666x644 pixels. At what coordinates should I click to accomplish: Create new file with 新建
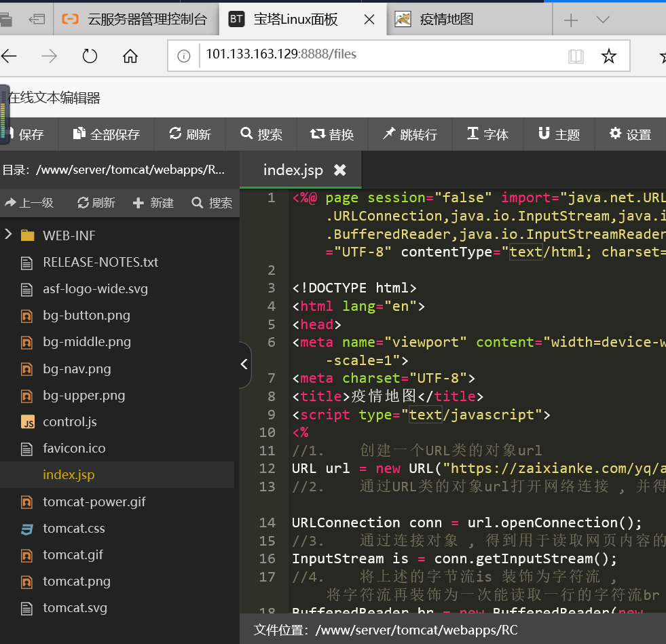coord(153,203)
